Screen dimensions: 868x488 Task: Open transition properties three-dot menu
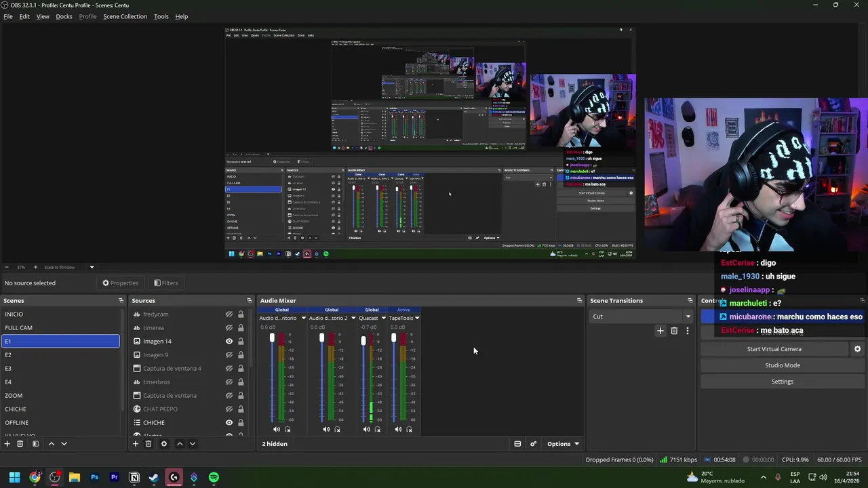pyautogui.click(x=687, y=331)
